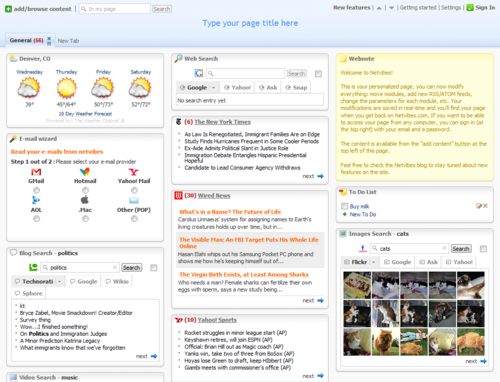Click the Thursday sunny weather icon

67,88
